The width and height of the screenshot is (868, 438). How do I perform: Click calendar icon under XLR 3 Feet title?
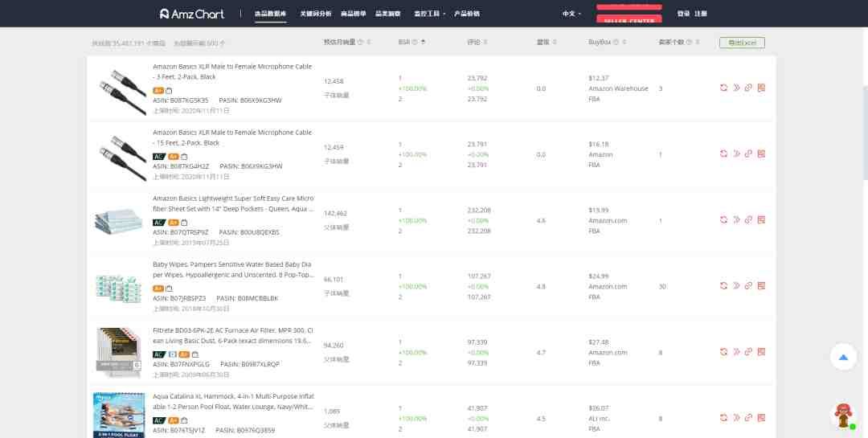170,90
